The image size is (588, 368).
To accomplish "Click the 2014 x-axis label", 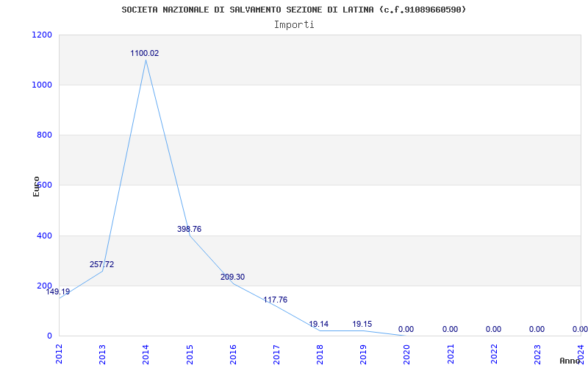I will 146,354.
